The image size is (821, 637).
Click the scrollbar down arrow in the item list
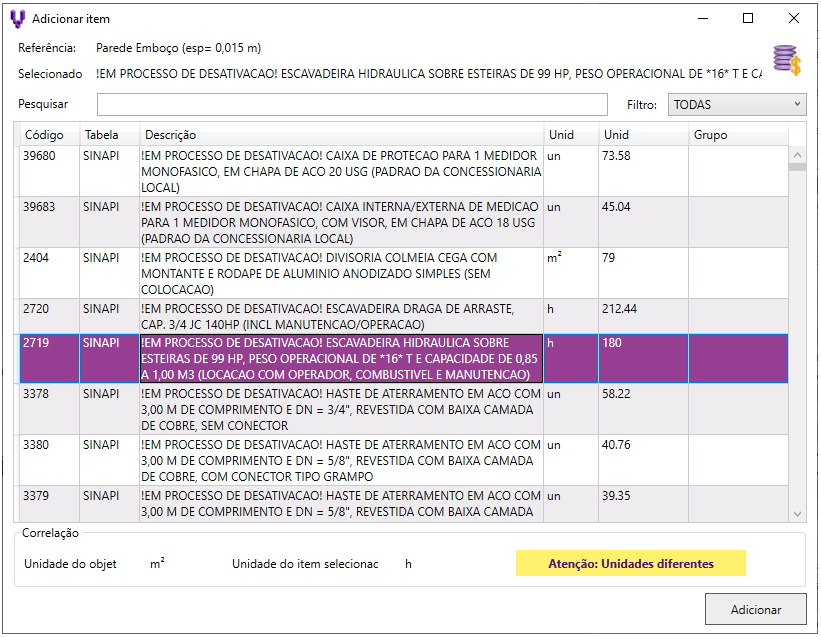coord(797,513)
